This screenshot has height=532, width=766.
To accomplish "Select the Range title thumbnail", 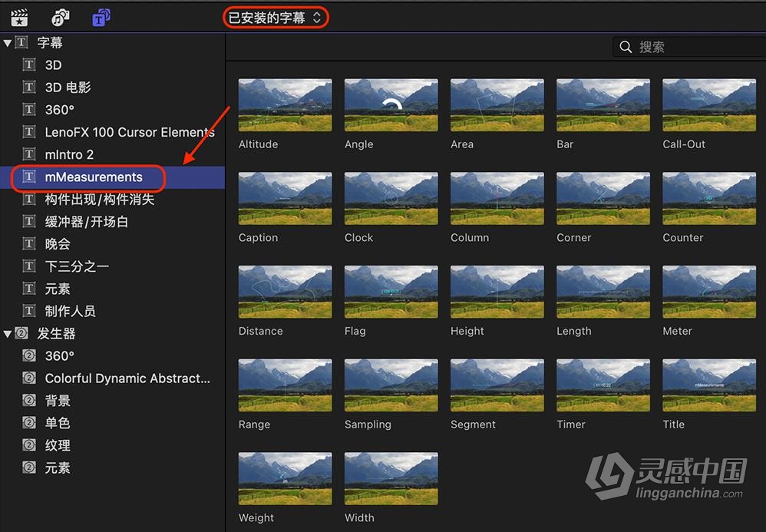I will (286, 385).
